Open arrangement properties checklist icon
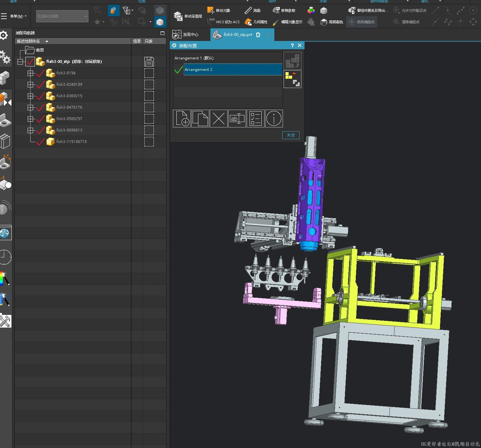 click(256, 119)
